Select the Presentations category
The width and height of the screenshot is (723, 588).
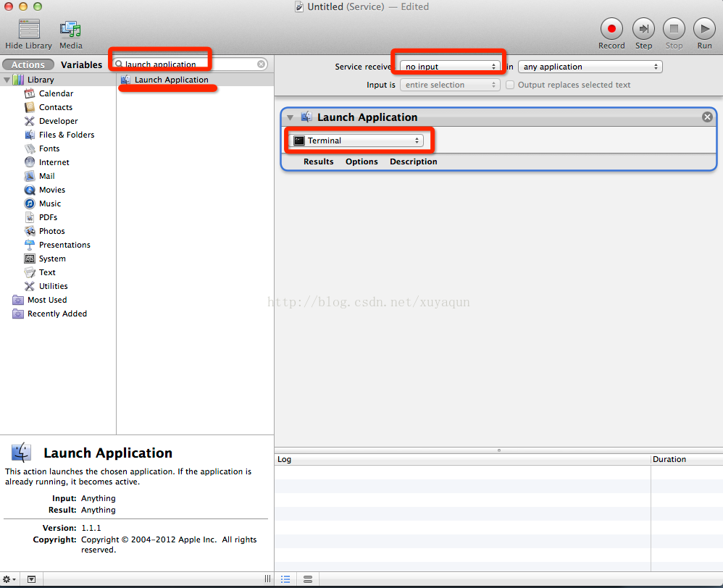pos(64,245)
